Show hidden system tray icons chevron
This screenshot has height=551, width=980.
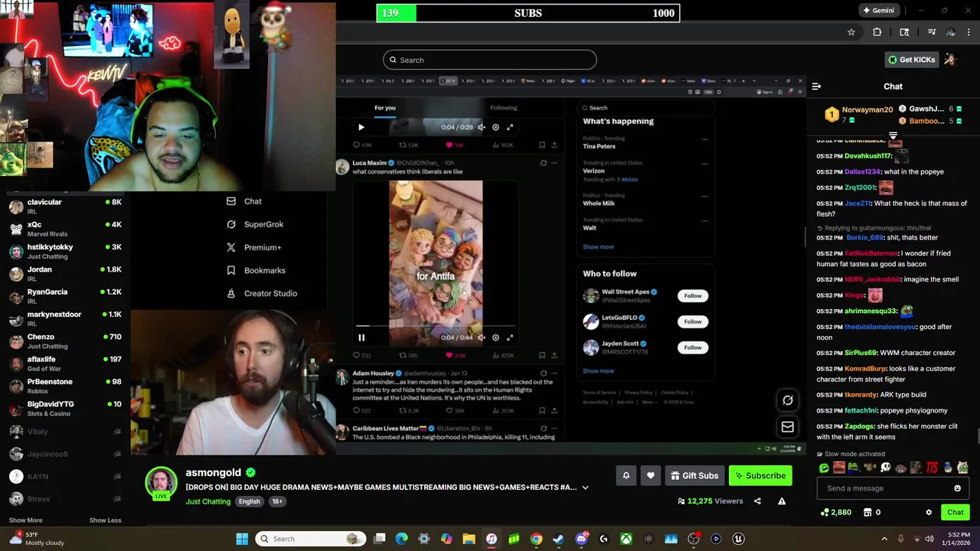(884, 539)
